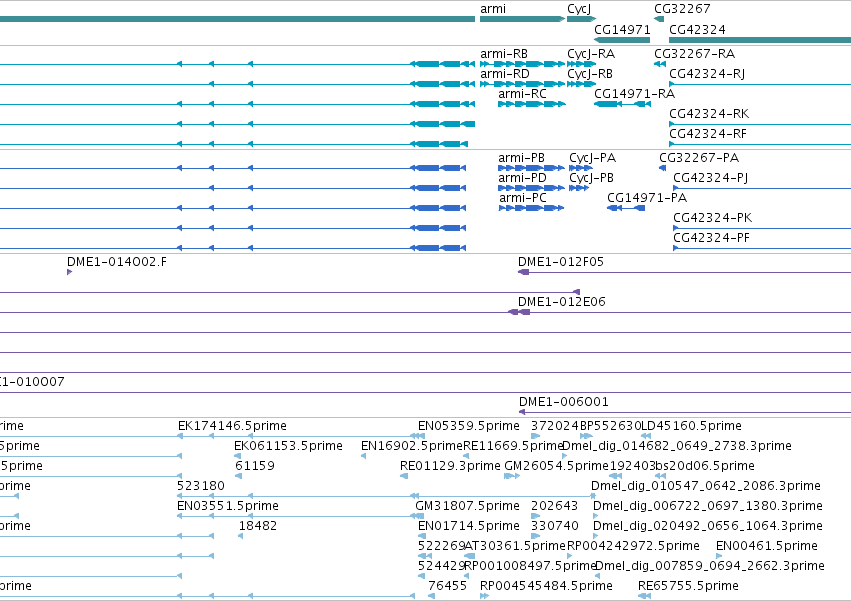The width and height of the screenshot is (851, 601).
Task: Click protein CG32267-PA
Action: pyautogui.click(x=699, y=158)
